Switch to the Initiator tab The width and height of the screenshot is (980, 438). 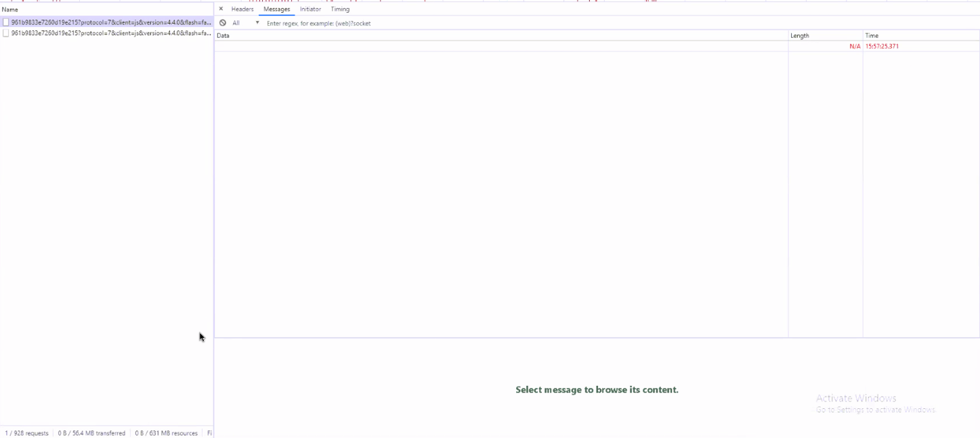point(310,9)
